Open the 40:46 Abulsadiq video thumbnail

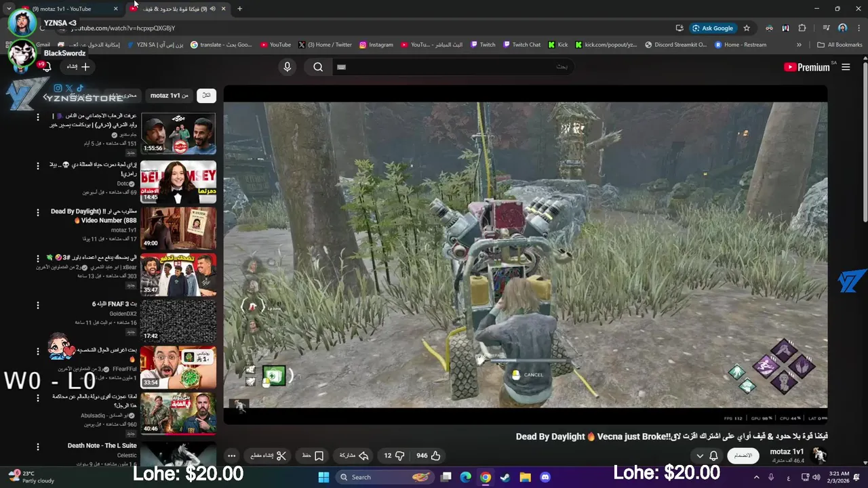coord(178,413)
